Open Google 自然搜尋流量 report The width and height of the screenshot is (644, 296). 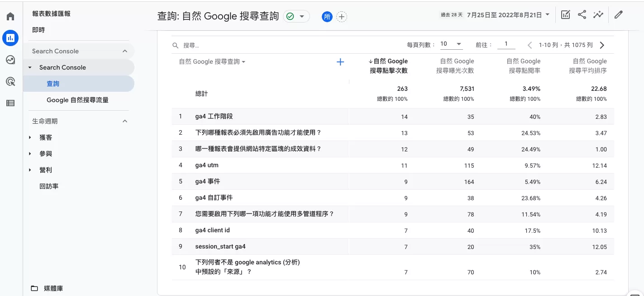point(77,100)
